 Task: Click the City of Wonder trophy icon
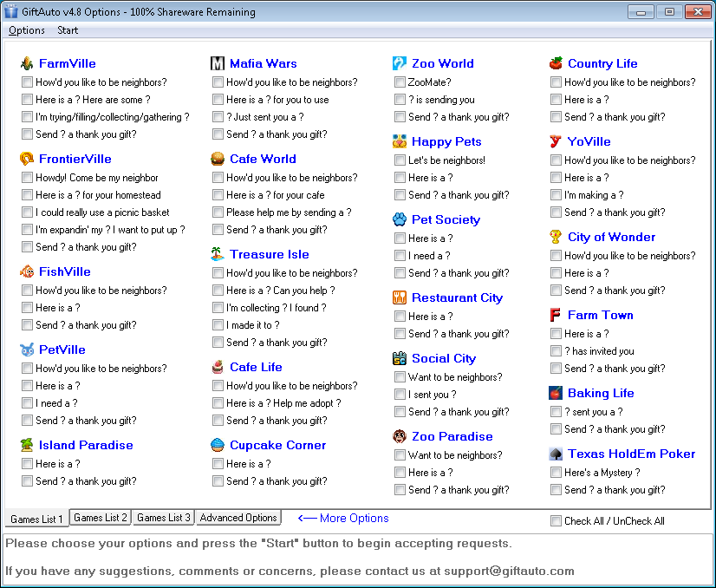coord(556,237)
